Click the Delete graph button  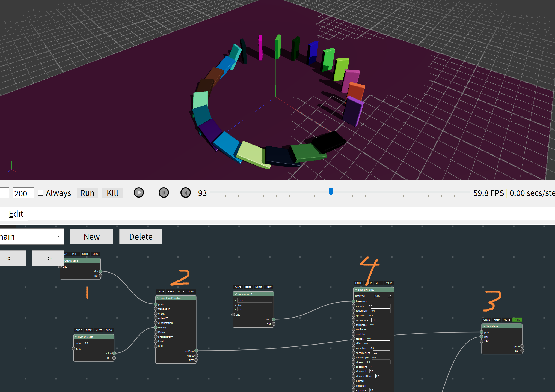pos(141,237)
